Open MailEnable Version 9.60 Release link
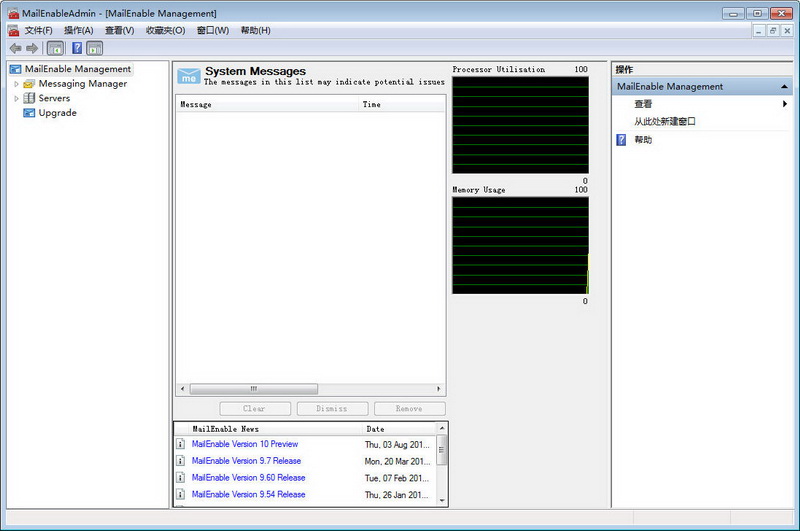This screenshot has height=531, width=800. (248, 478)
